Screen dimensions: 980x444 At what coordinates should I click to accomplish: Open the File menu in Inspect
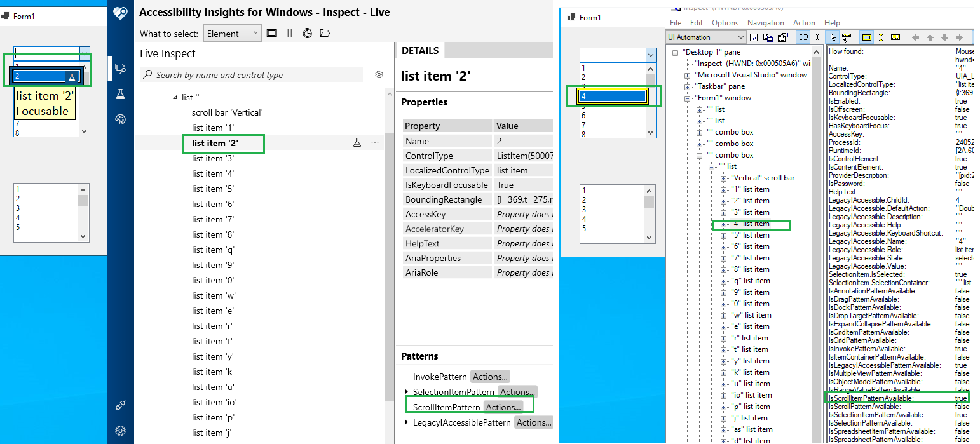point(676,22)
